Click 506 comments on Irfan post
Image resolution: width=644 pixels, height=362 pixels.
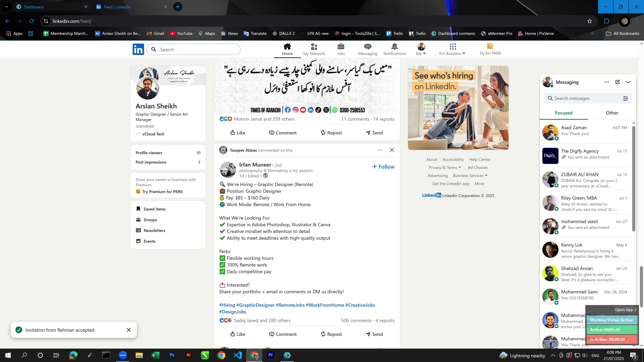[356, 321]
